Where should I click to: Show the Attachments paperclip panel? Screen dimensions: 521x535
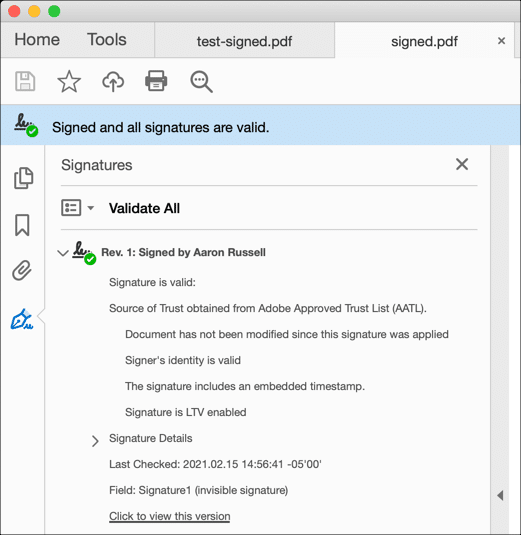22,270
